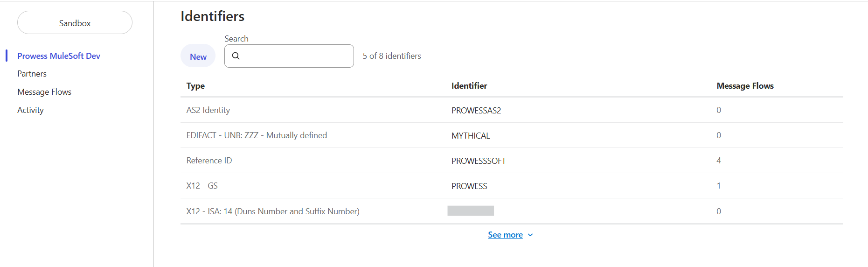The width and height of the screenshot is (868, 267).
Task: Go to the Partners page
Action: [x=32, y=74]
